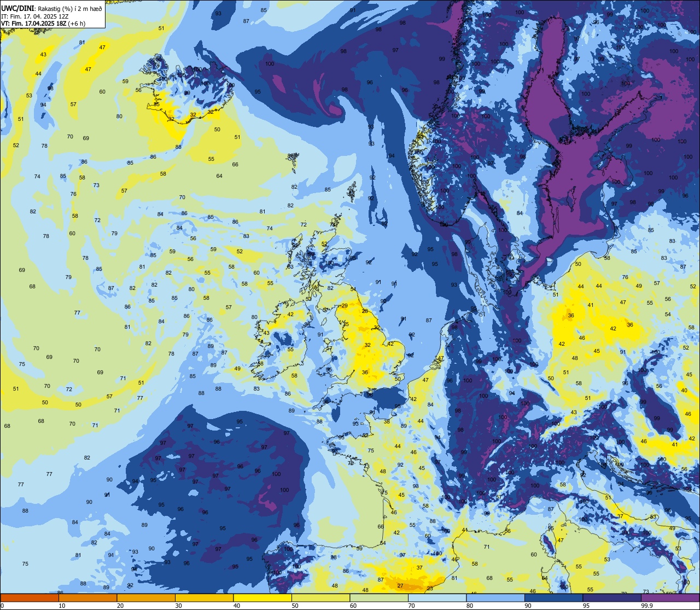Image resolution: width=700 pixels, height=610 pixels.
Task: Click the '80' legend scale label
Action: tap(470, 606)
